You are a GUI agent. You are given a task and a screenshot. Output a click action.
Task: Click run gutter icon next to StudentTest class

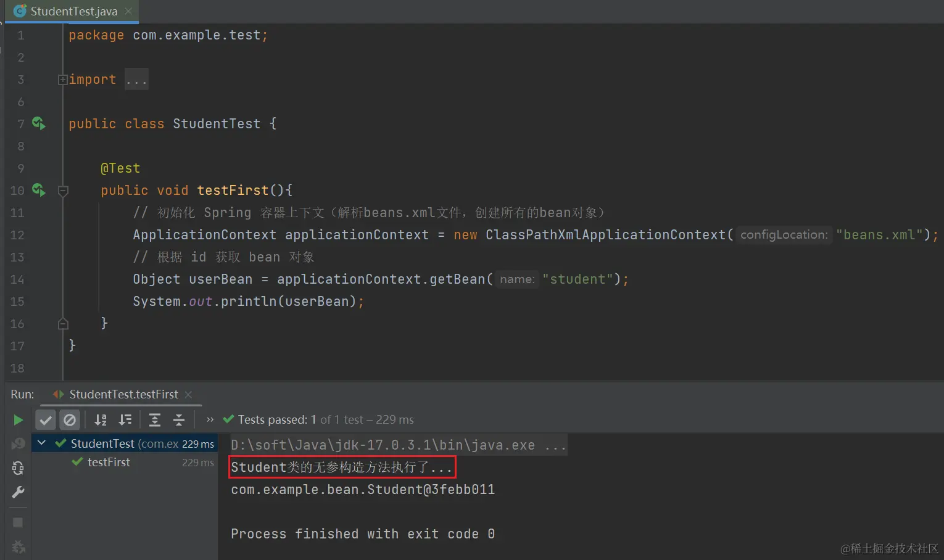tap(39, 123)
